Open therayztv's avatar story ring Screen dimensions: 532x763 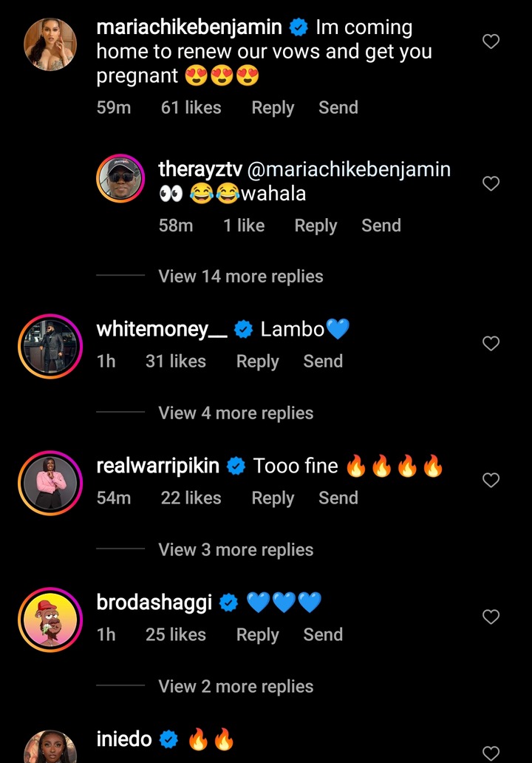pos(121,178)
